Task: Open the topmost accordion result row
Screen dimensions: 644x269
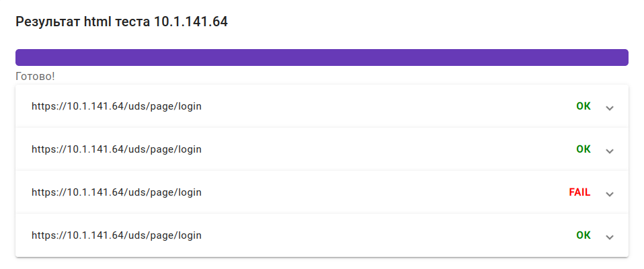Action: point(322,106)
